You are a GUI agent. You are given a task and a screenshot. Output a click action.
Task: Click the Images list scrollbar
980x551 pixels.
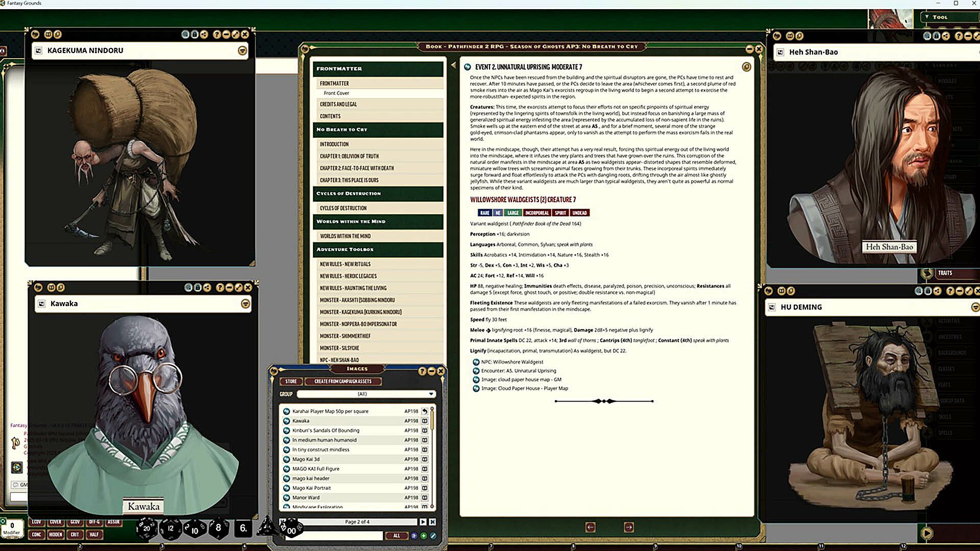[x=432, y=419]
